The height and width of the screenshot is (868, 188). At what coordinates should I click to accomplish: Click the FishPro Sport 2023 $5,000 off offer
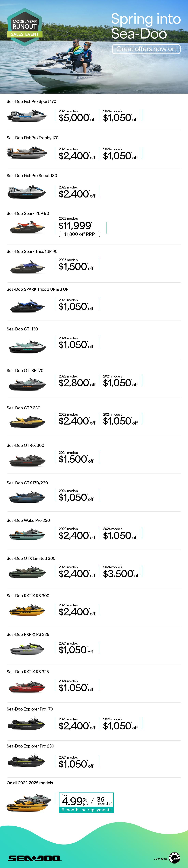(77, 116)
